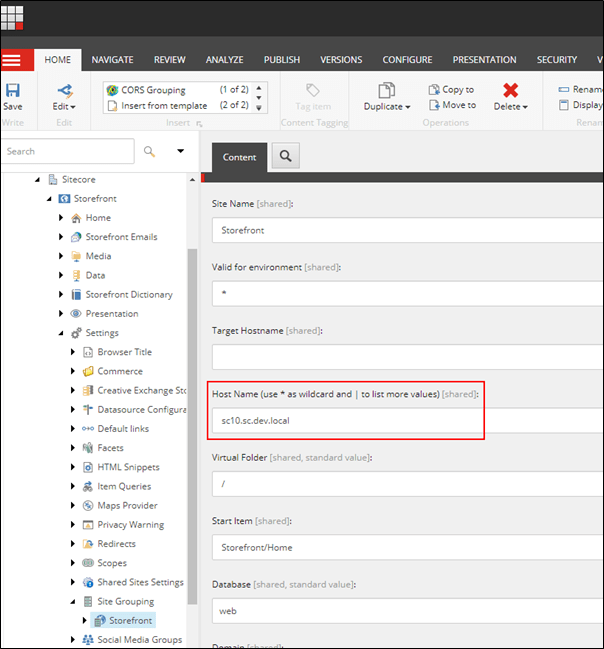Open the PUBLISH ribbon tab
604x649 pixels.
(x=282, y=60)
